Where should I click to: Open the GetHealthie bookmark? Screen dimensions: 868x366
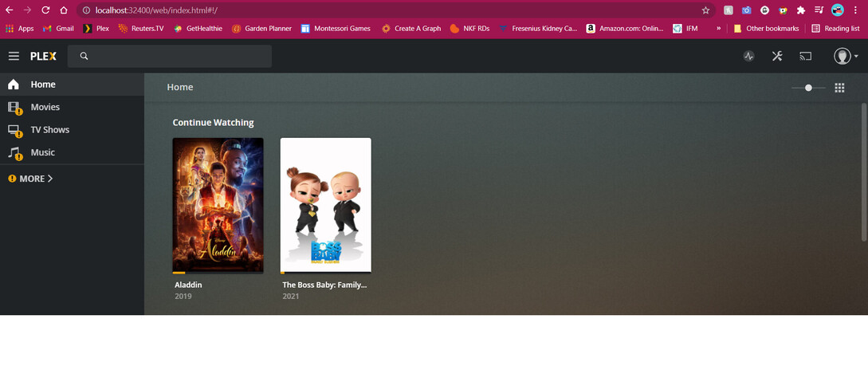tap(198, 28)
